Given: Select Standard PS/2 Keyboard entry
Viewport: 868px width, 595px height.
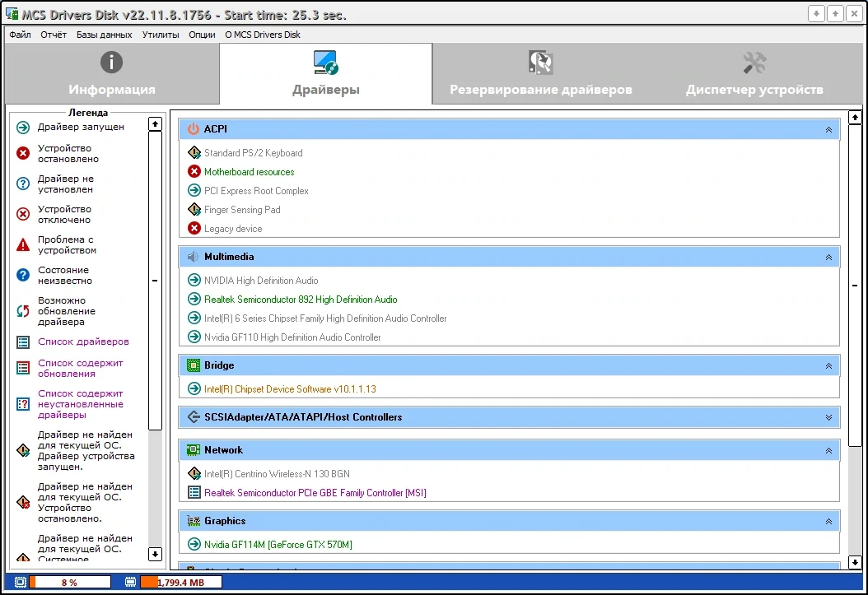Looking at the screenshot, I should point(253,152).
